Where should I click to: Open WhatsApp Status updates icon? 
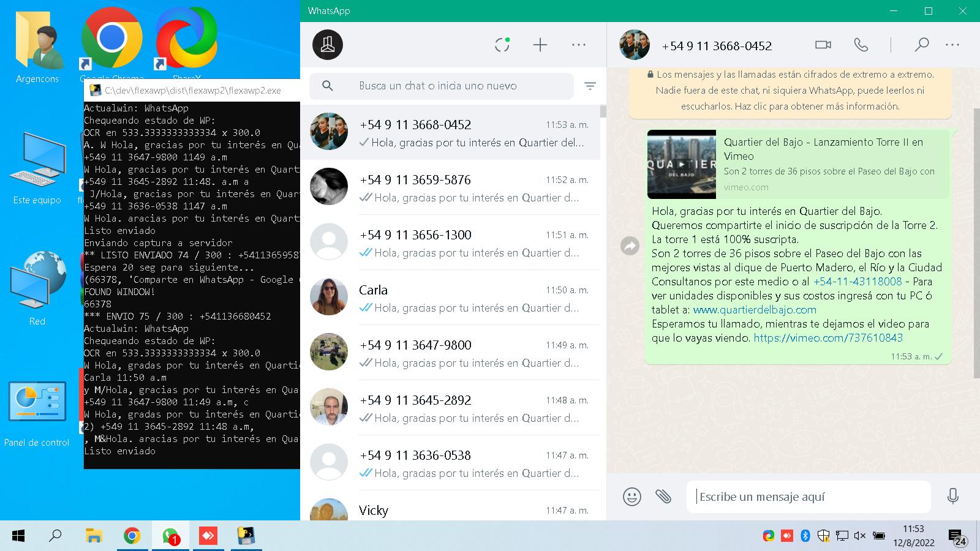[502, 44]
